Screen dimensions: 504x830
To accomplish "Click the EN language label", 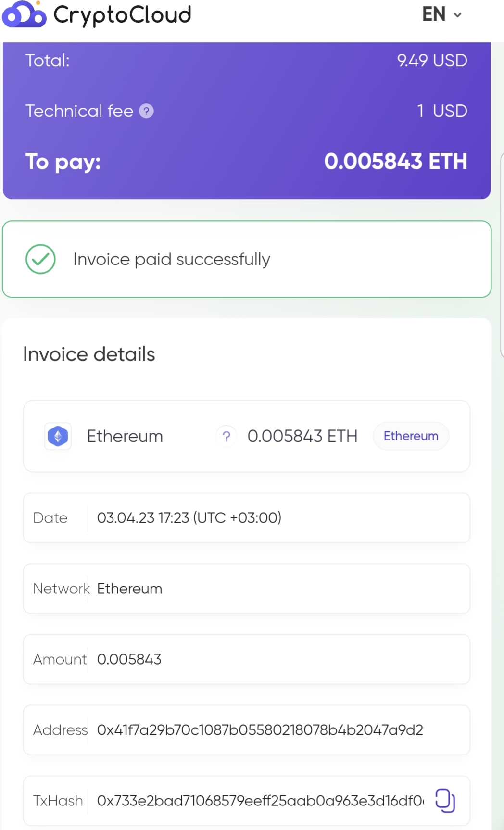I will point(434,14).
